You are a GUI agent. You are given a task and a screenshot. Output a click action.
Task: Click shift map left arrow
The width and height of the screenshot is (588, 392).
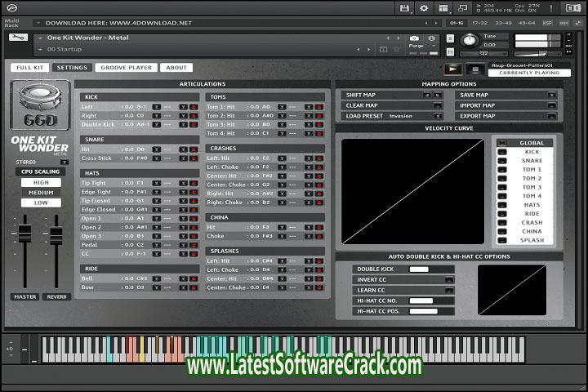pos(427,95)
